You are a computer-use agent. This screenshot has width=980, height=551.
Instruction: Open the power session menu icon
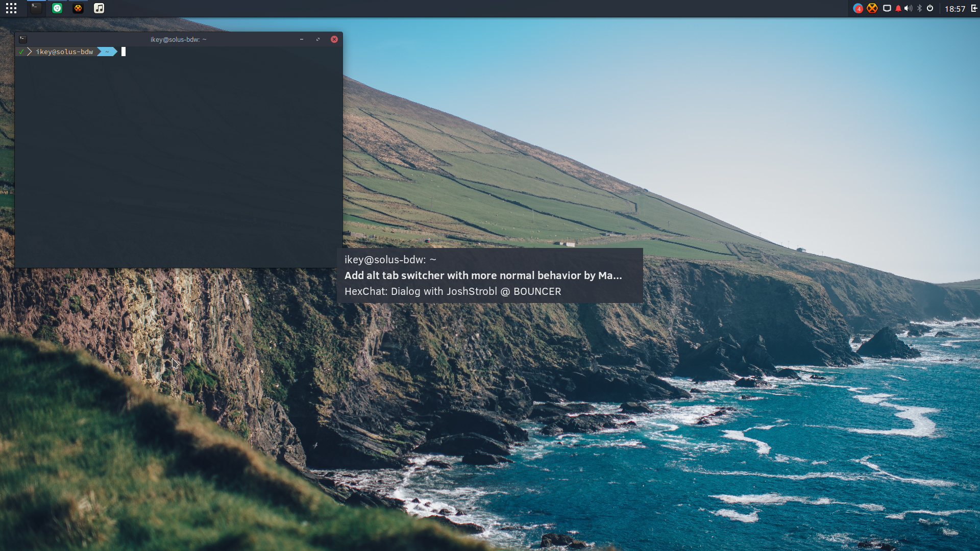point(930,8)
